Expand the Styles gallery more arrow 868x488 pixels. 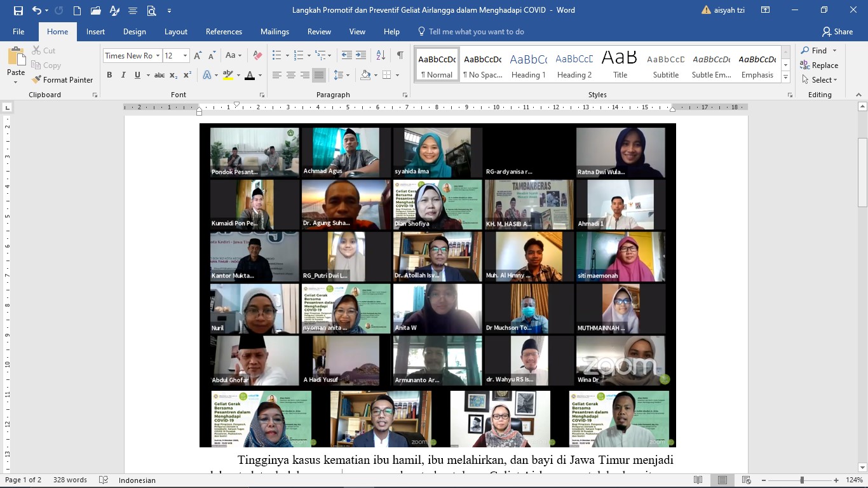pyautogui.click(x=786, y=77)
